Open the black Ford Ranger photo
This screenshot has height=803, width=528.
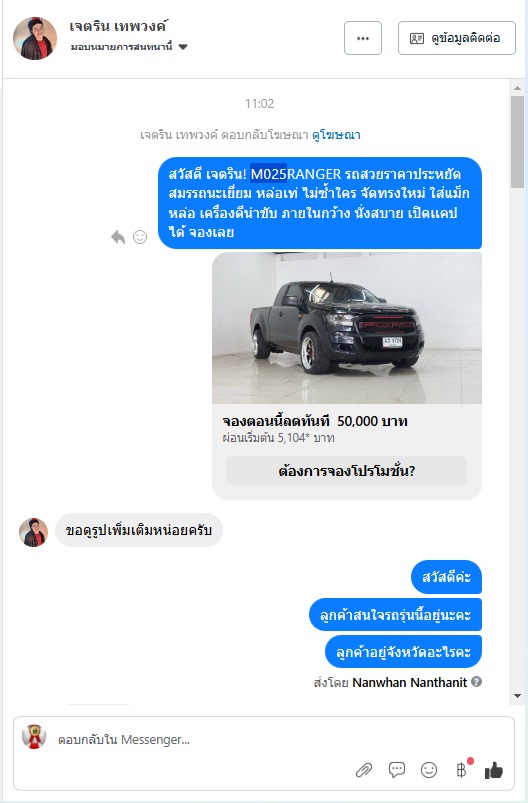tap(347, 328)
